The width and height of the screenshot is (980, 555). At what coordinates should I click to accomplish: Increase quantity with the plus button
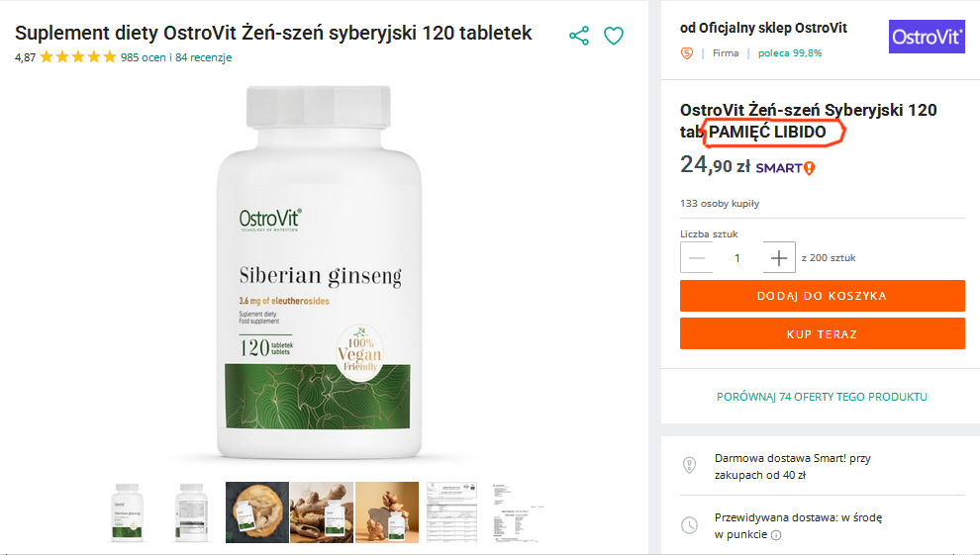(779, 258)
